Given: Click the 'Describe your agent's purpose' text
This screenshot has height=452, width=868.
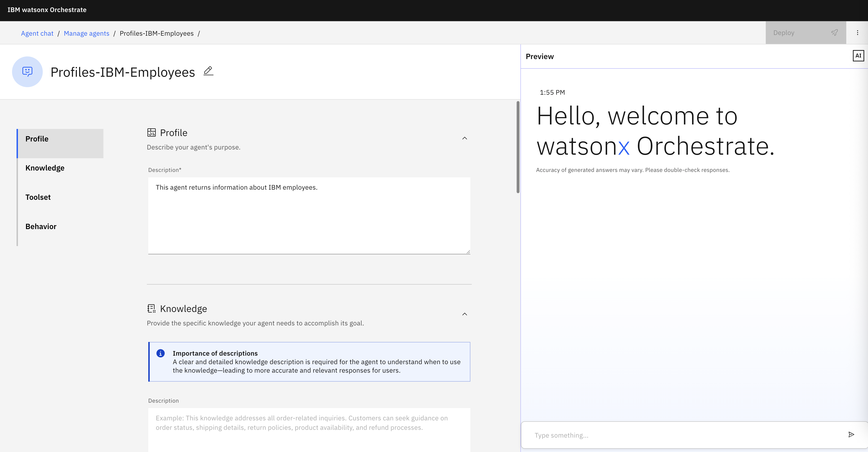Looking at the screenshot, I should [193, 147].
